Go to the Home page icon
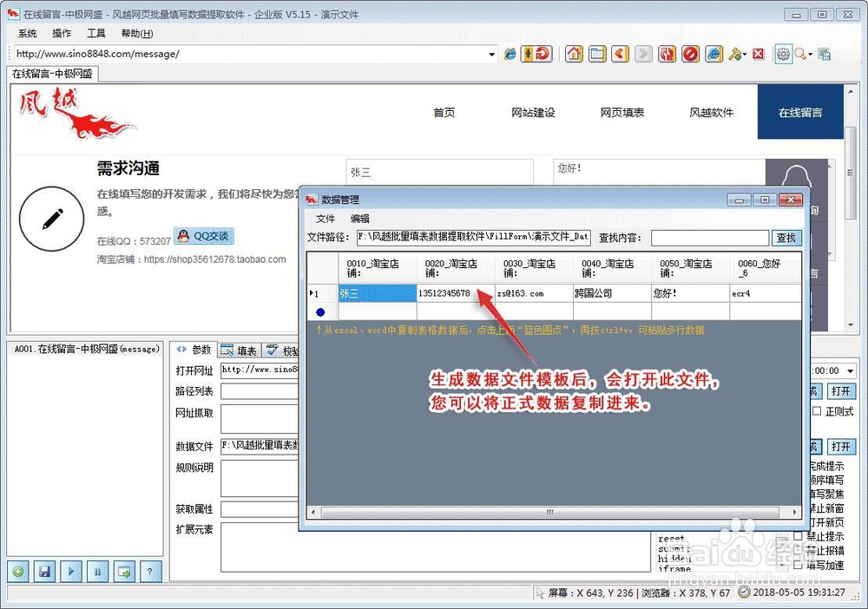 (574, 54)
